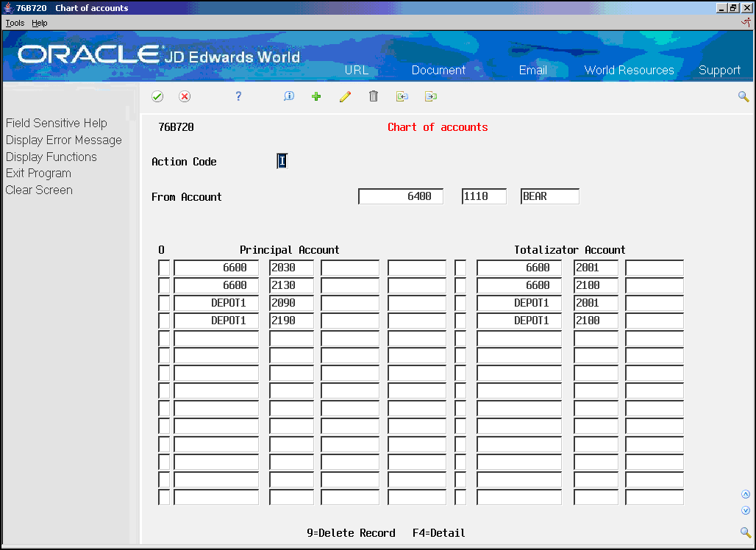756x550 pixels.
Task: Click option box of row DEPOT1 2090
Action: pyautogui.click(x=164, y=303)
